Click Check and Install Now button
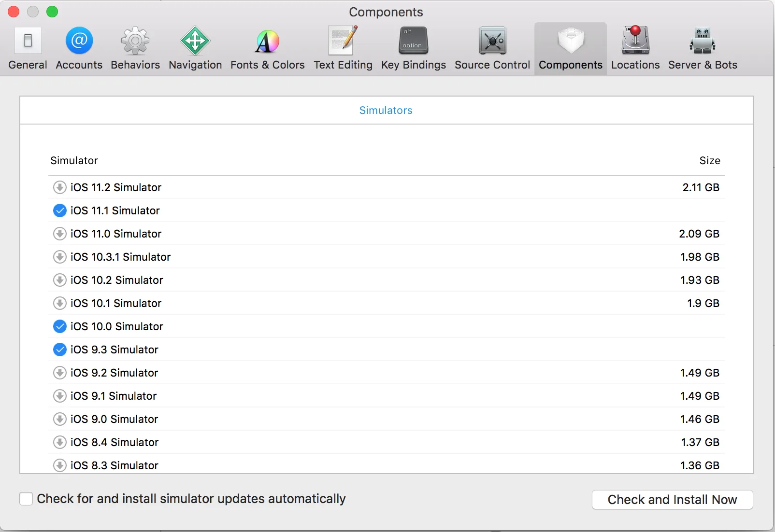 672,500
